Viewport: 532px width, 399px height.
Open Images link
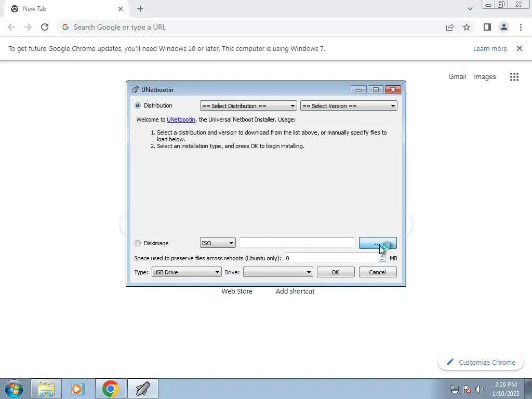(485, 77)
